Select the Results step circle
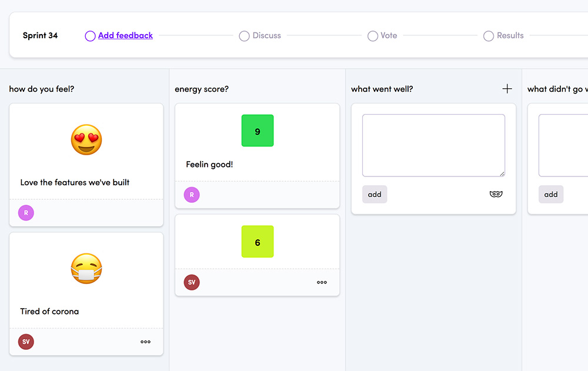 click(488, 36)
